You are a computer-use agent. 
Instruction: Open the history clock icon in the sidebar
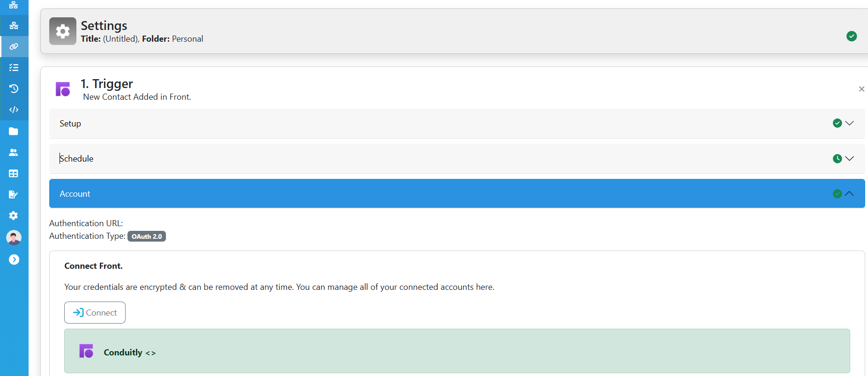pos(14,88)
